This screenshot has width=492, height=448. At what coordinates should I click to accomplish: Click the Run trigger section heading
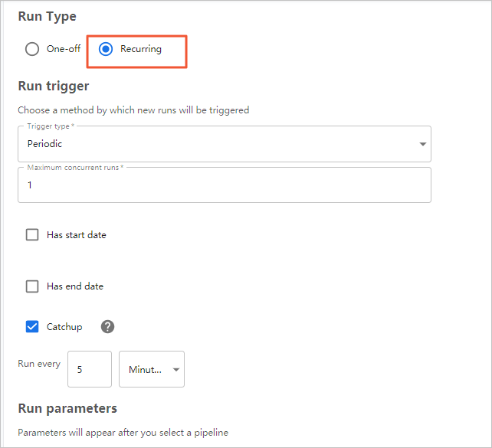point(54,86)
